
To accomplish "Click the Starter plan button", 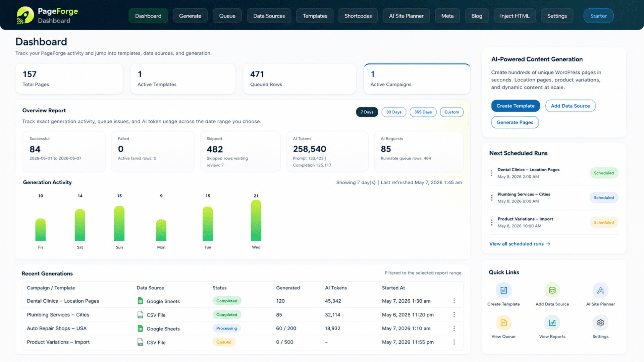I will 598,16.
